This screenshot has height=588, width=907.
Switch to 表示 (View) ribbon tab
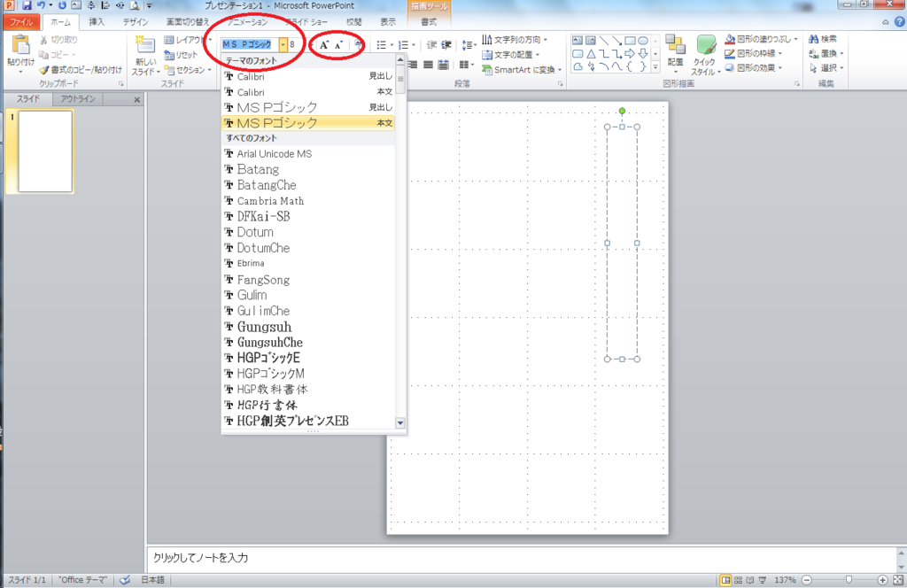pyautogui.click(x=388, y=22)
